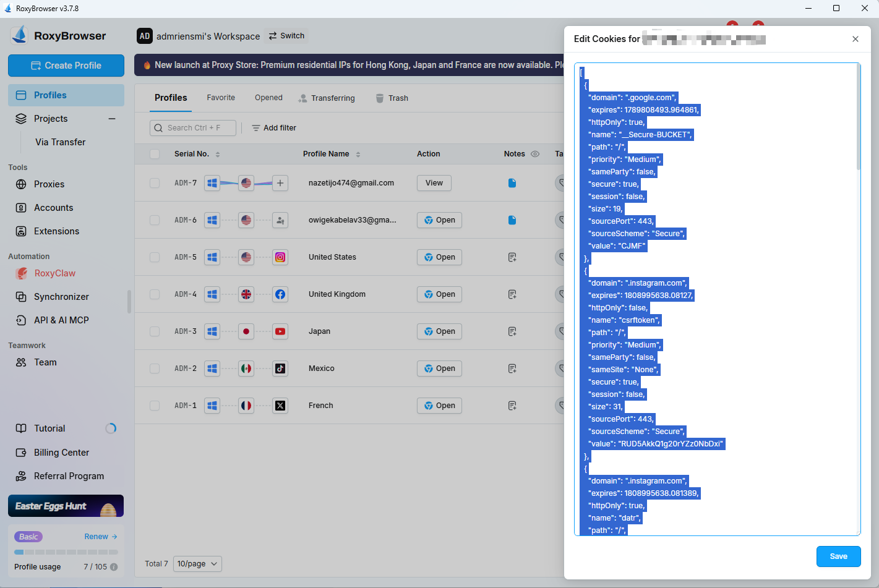Save the edited cookies
This screenshot has width=879, height=588.
[838, 556]
